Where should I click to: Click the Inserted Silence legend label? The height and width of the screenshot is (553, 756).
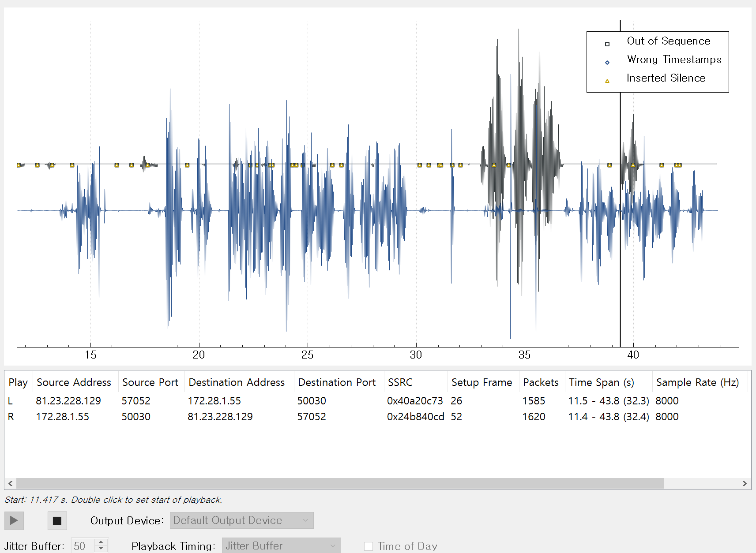tap(666, 78)
